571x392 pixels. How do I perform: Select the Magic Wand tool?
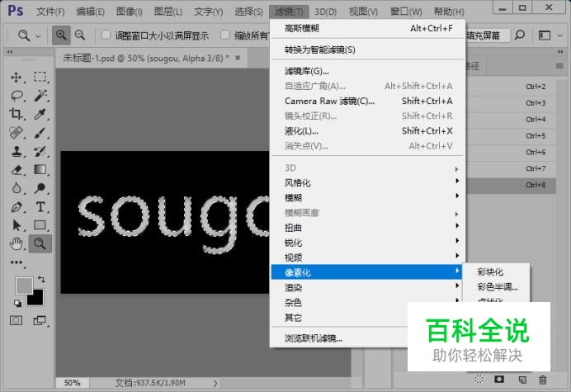(40, 96)
